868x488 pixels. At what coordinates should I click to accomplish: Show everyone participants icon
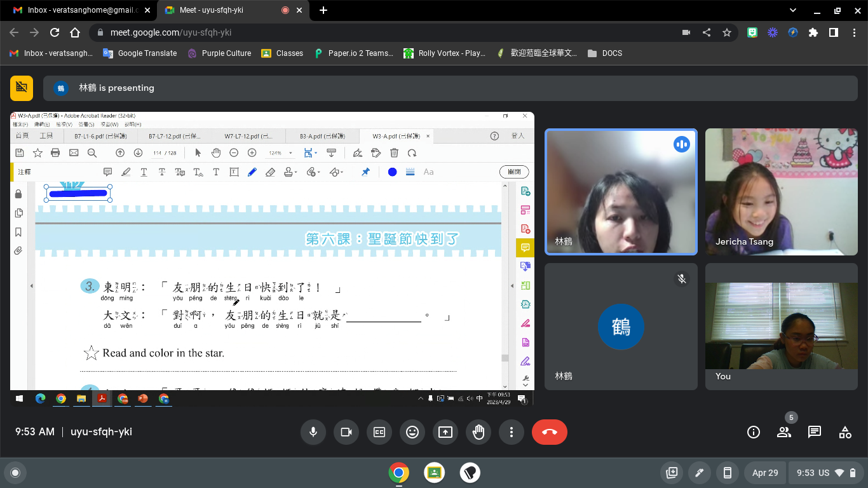[784, 432]
